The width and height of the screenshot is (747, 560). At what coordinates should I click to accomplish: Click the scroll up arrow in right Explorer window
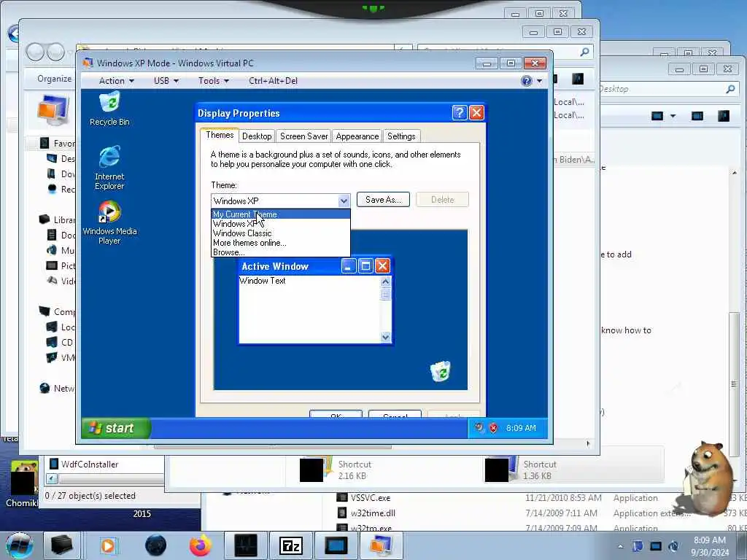coord(734,172)
